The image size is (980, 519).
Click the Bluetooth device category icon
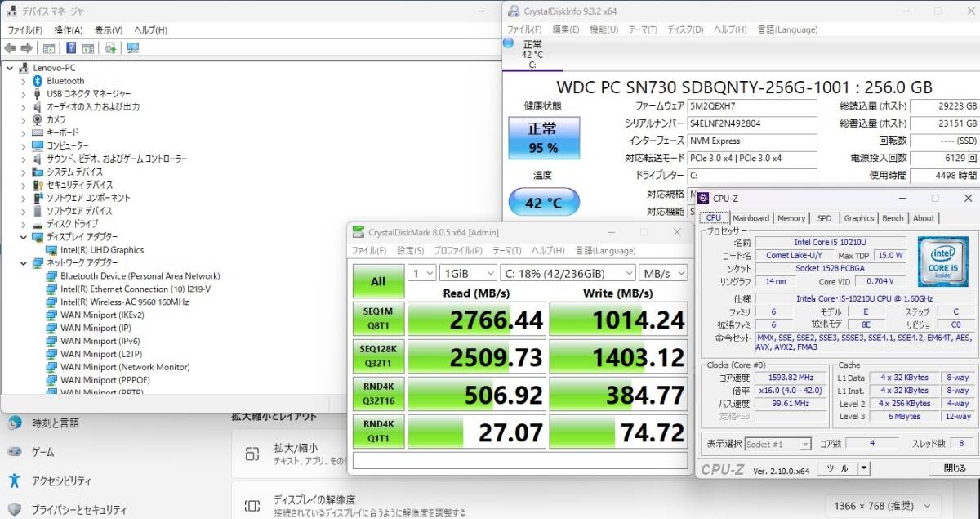click(x=38, y=81)
